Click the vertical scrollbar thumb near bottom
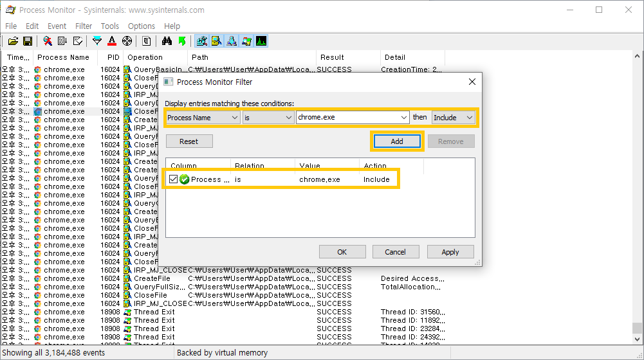Viewport: 644px width, 360px height. (x=637, y=328)
